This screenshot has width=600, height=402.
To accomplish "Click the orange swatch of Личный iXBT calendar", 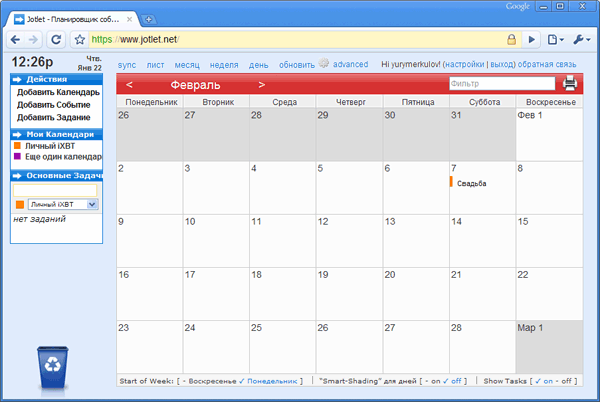I will point(17,145).
